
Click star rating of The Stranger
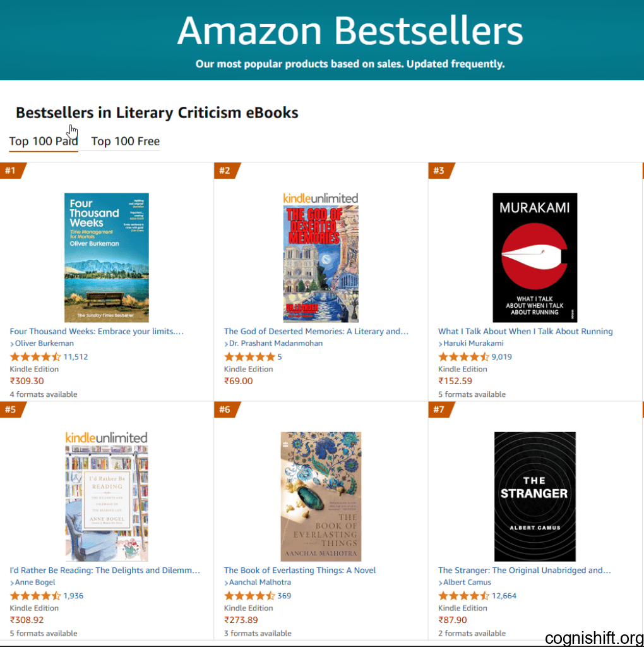pyautogui.click(x=463, y=596)
